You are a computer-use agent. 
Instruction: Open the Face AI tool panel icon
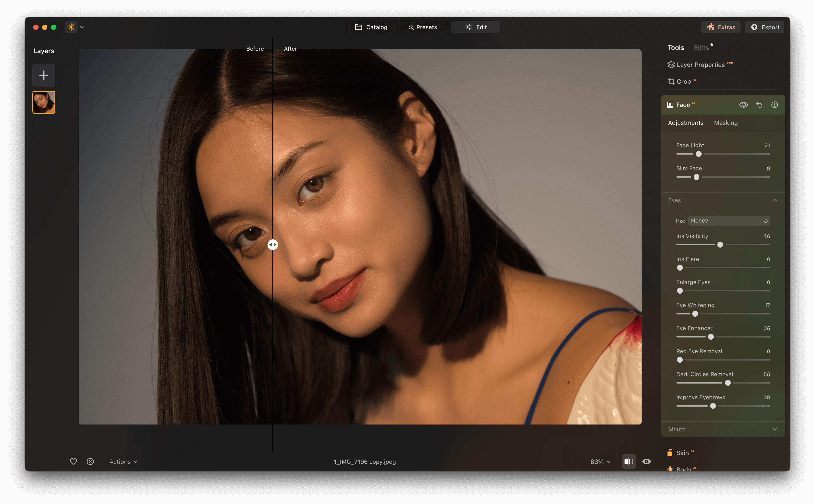click(671, 104)
